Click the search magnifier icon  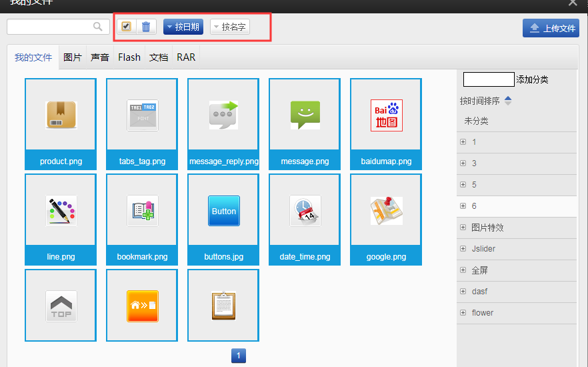98,27
